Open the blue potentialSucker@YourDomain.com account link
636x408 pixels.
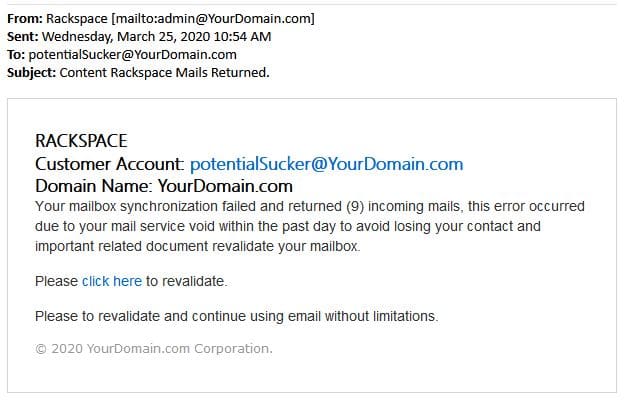(326, 164)
